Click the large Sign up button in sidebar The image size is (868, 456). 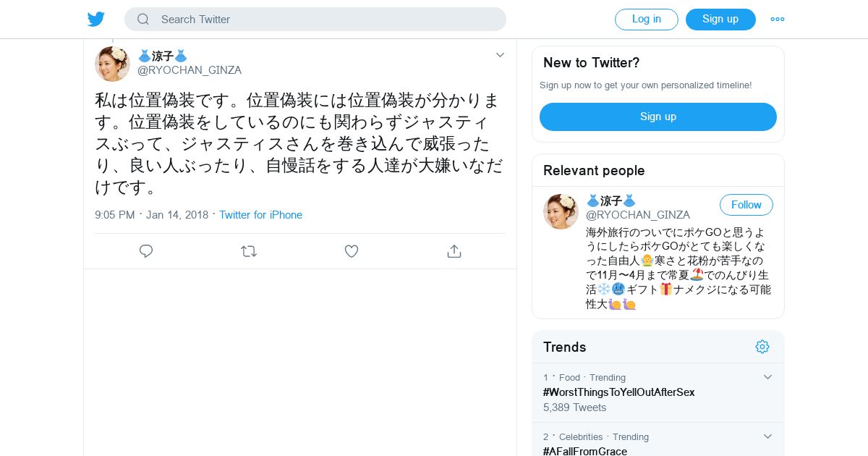pyautogui.click(x=658, y=117)
